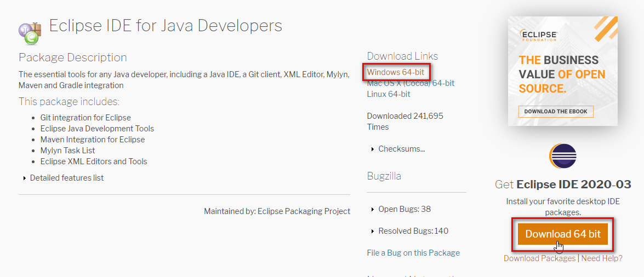Open the Download Packages link

[x=539, y=258]
